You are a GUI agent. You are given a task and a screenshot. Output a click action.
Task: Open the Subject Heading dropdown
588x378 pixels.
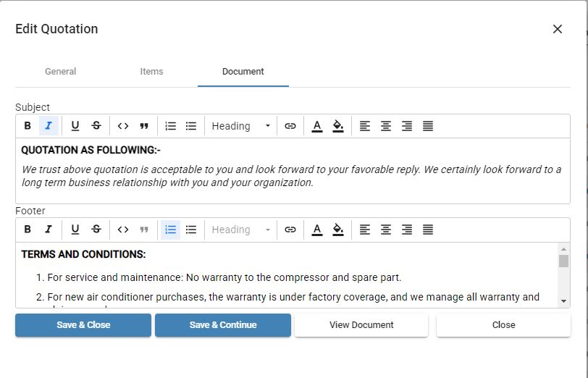pos(240,126)
